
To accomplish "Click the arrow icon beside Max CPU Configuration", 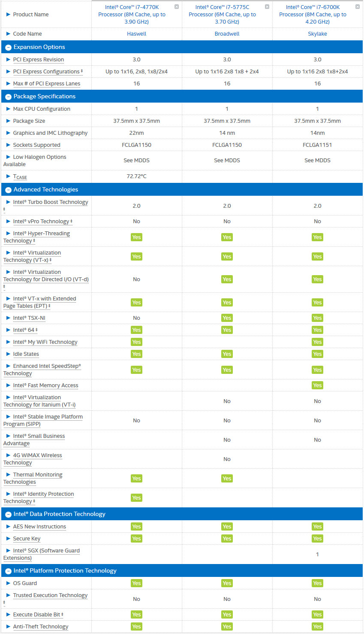I will [8, 109].
